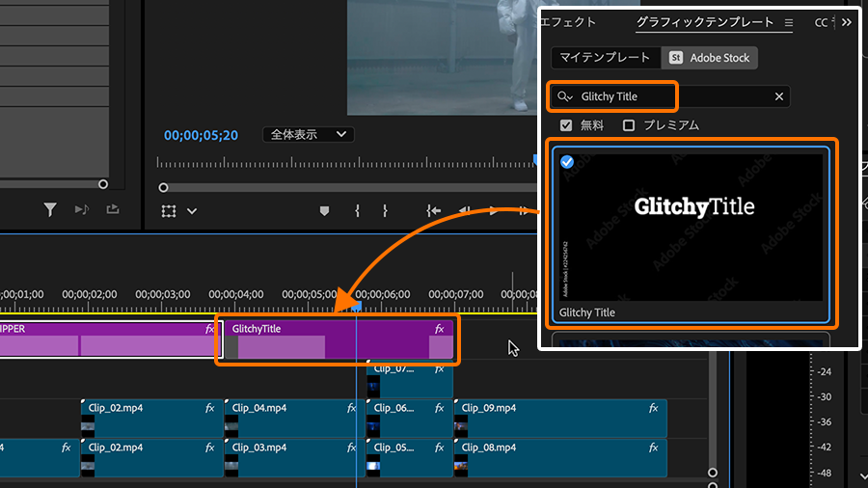Screen dimensions: 868x488
Task: Click the export folder icon in project panel
Action: [113, 208]
